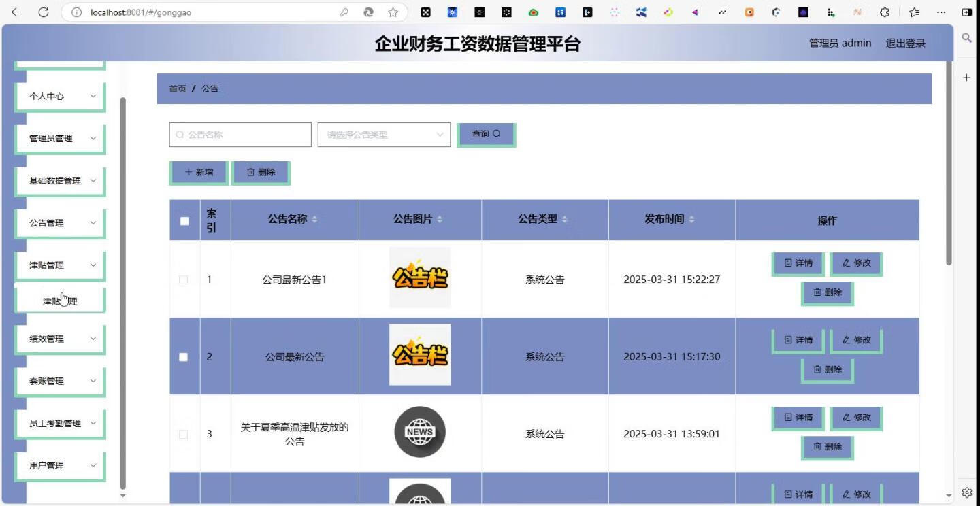The width and height of the screenshot is (980, 506).
Task: Click 删除 for 公司最新公告1 row
Action: click(827, 292)
